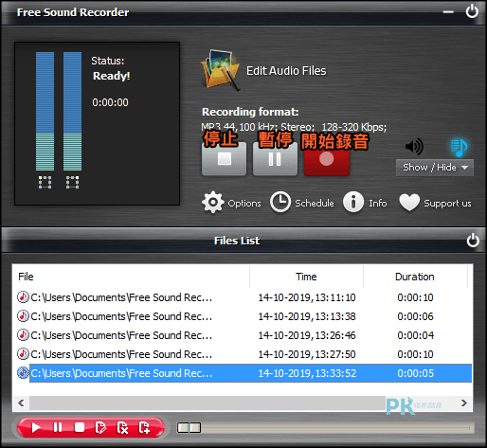The width and height of the screenshot is (487, 448).
Task: Click the recording format settings text
Action: click(x=294, y=127)
